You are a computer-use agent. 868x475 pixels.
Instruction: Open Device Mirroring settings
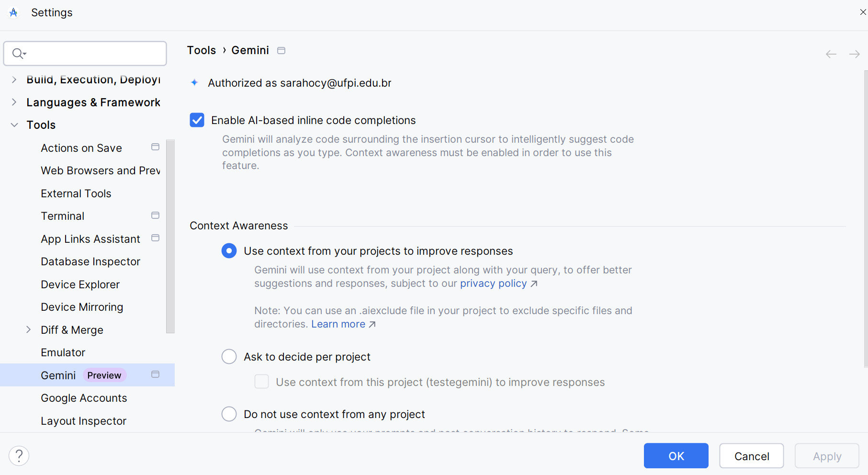pos(82,307)
